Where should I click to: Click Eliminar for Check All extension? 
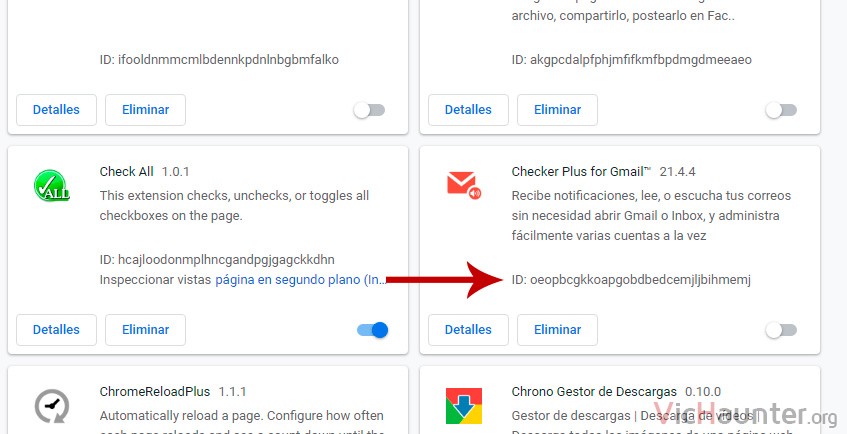click(x=145, y=330)
